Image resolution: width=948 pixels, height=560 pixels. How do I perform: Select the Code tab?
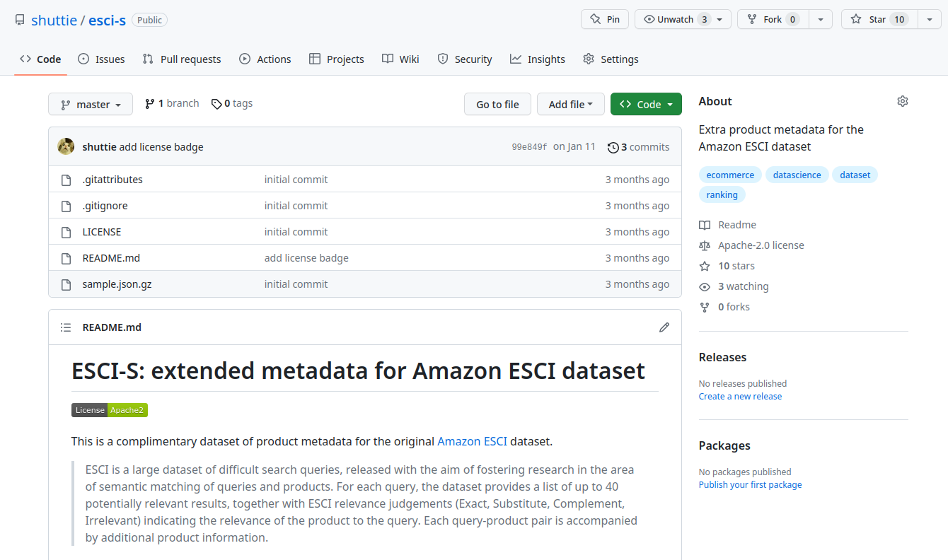(40, 59)
